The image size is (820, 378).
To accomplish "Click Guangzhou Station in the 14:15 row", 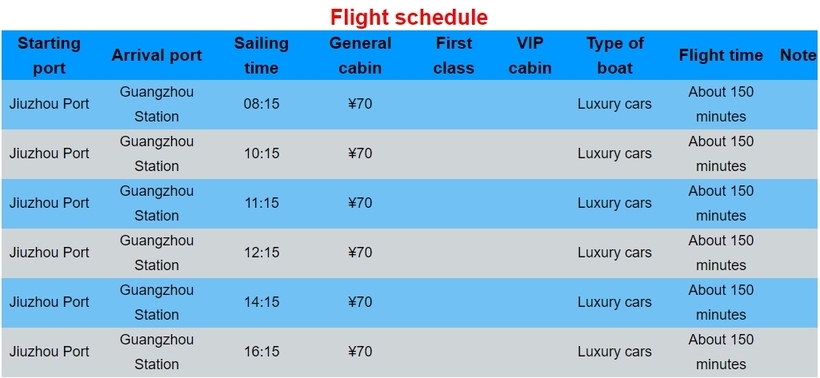I will point(156,302).
